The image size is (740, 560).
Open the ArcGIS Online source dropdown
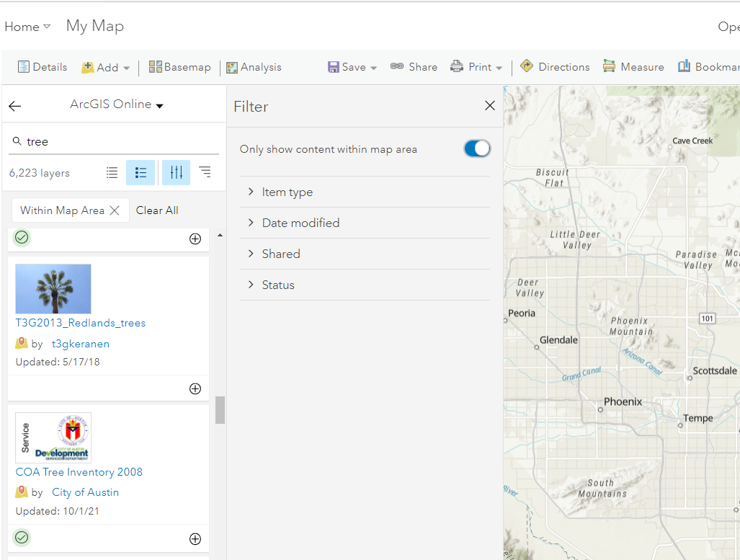[x=116, y=105]
